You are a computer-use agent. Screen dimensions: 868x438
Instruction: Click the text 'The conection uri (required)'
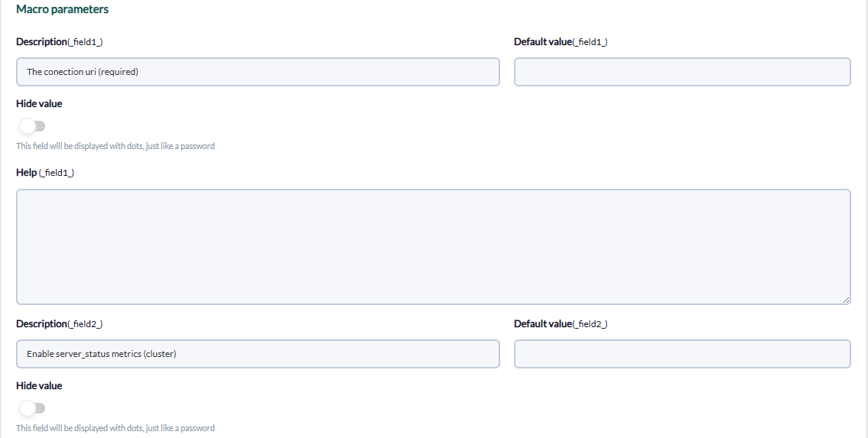point(83,72)
